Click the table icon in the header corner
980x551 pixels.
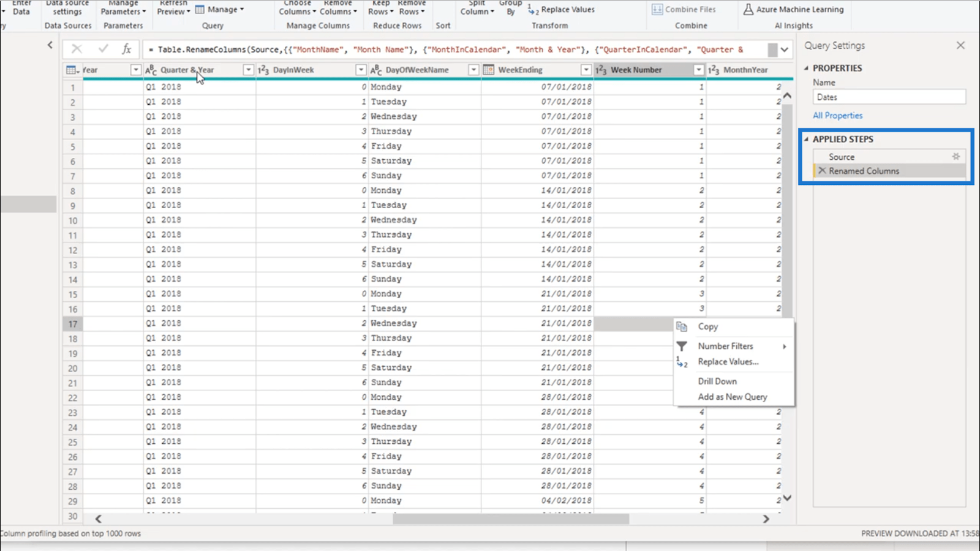pyautogui.click(x=72, y=70)
